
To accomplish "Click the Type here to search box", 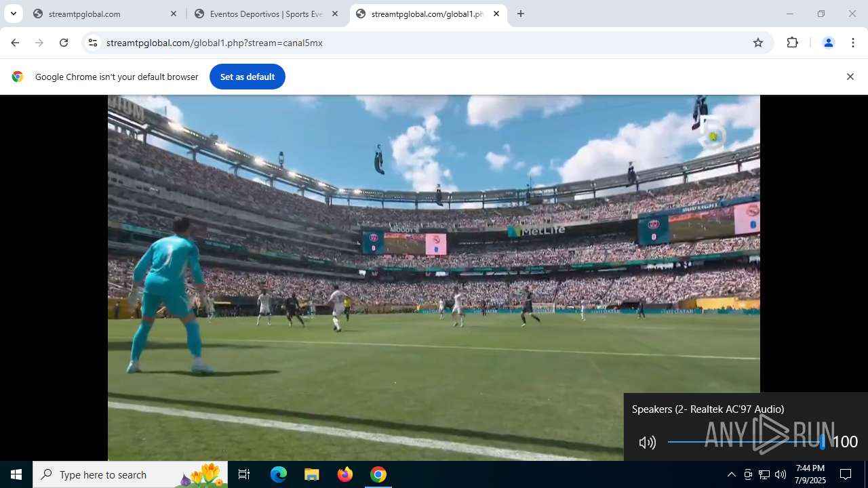I will [x=130, y=474].
